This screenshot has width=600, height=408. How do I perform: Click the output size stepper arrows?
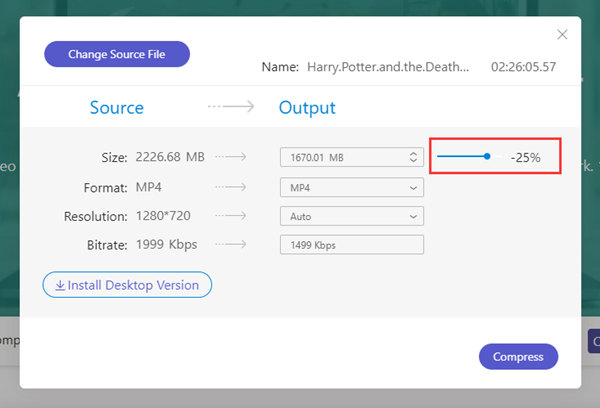click(x=414, y=157)
